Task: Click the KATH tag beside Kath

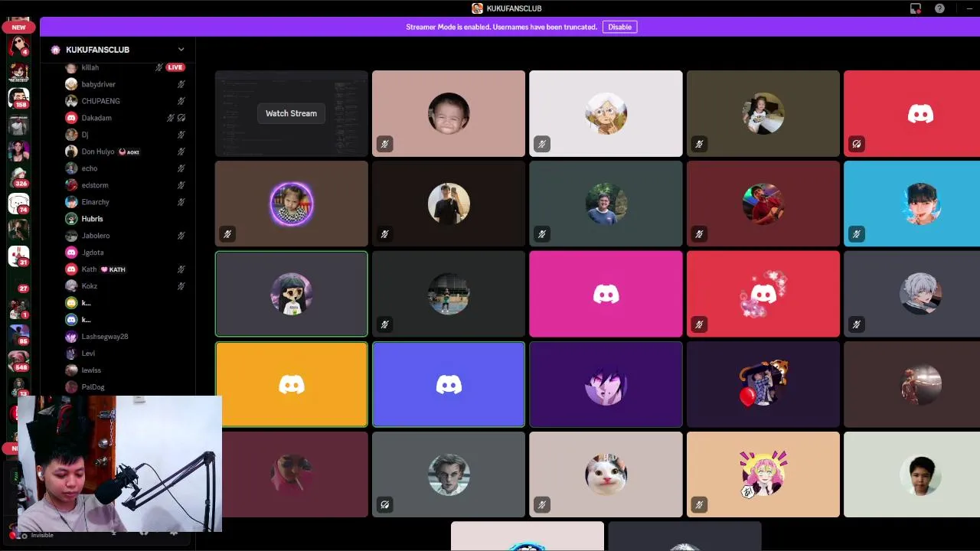Action: tap(113, 269)
